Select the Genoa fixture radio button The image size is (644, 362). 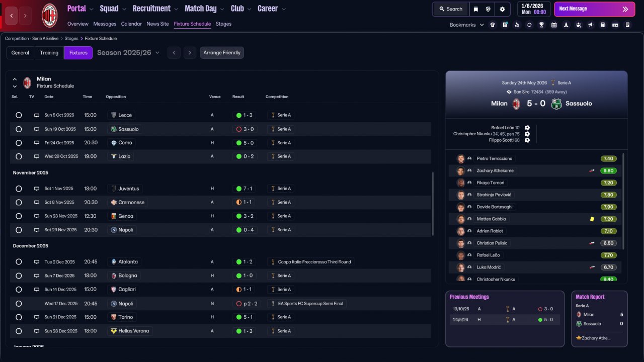pos(19,216)
